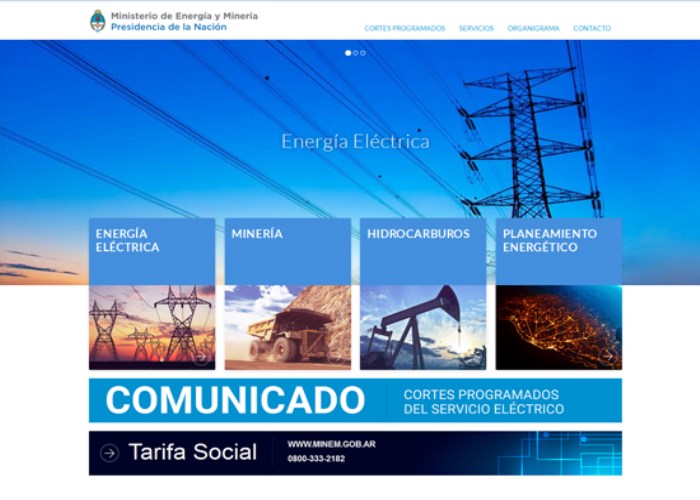Image resolution: width=700 pixels, height=500 pixels.
Task: Open the Cortes Programados menu item
Action: [405, 28]
